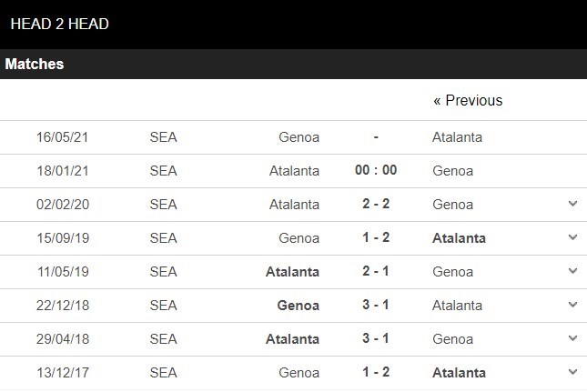Image resolution: width=587 pixels, height=392 pixels.
Task: Expand the 11/05/19 match details chevron
Action: click(572, 271)
